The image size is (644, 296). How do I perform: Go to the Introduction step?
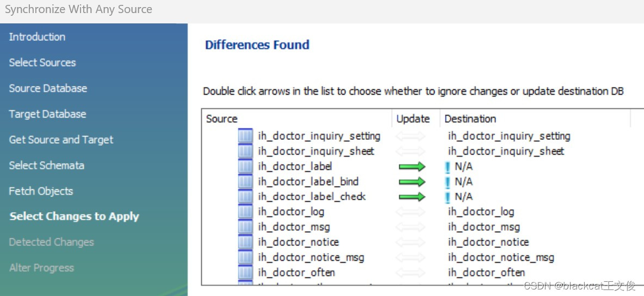pyautogui.click(x=37, y=37)
